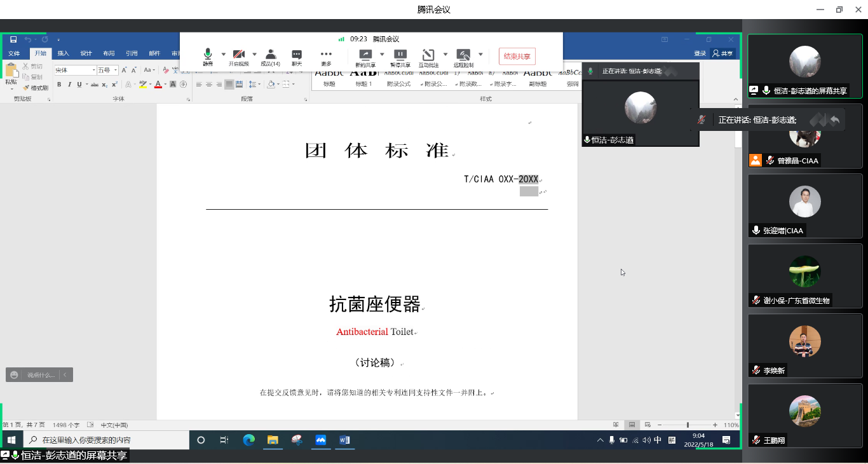
Task: Apply 副标题 subtitle style
Action: point(538,78)
